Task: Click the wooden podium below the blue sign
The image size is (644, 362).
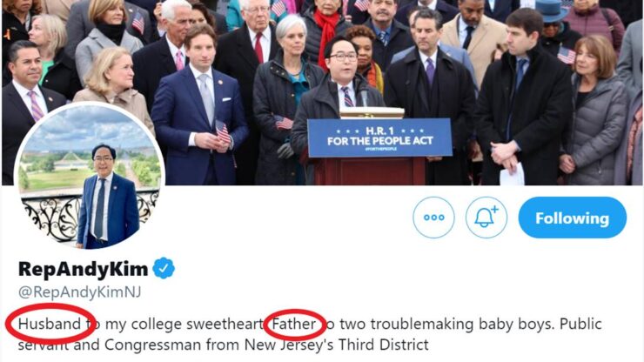Action: (379, 171)
